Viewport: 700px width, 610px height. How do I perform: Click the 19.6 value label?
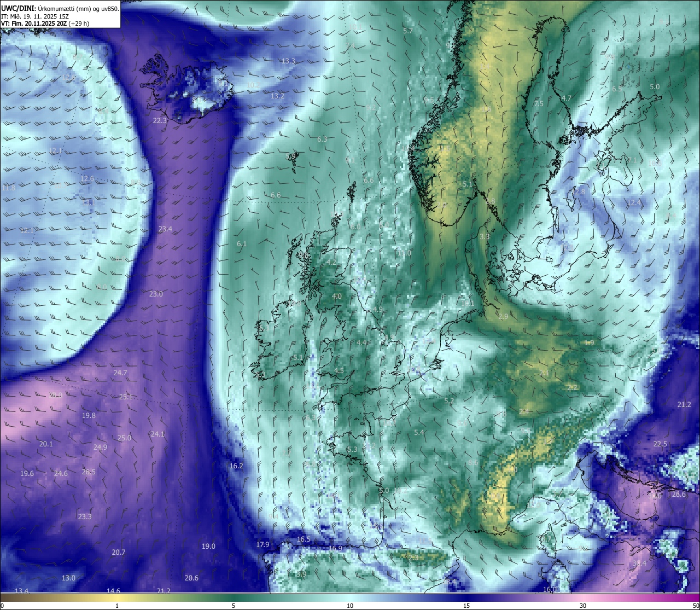point(27,474)
